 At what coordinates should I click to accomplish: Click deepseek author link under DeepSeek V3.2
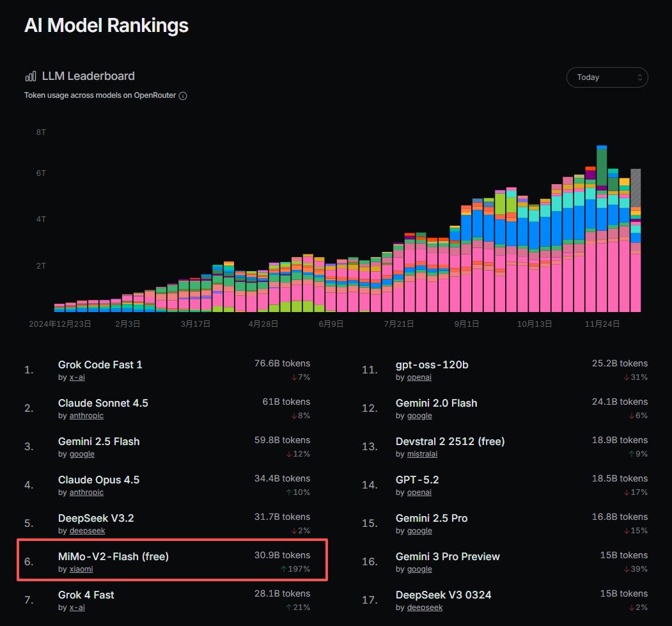point(88,531)
